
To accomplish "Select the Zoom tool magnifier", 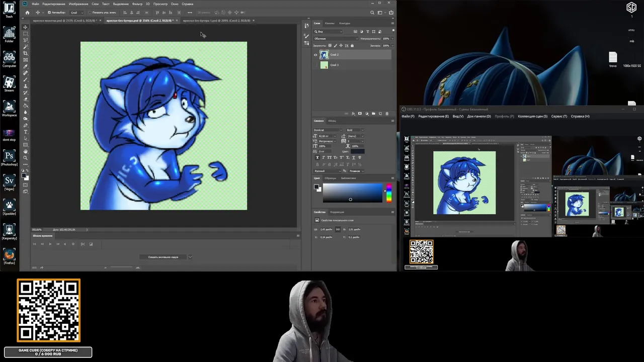I will (25, 158).
